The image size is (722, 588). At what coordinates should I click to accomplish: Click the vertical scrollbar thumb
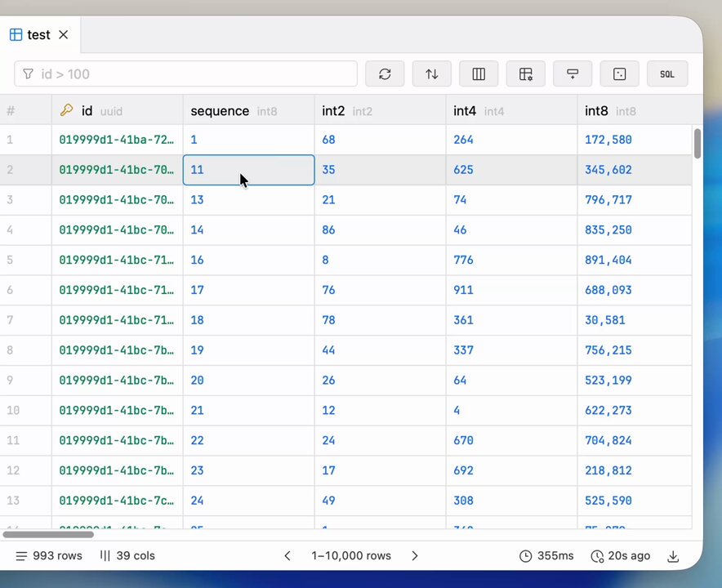tap(697, 144)
